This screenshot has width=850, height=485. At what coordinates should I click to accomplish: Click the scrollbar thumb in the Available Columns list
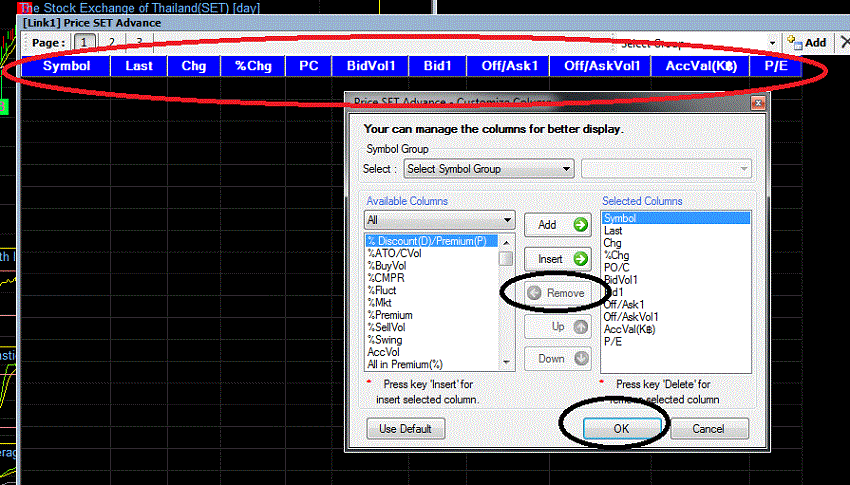(506, 258)
